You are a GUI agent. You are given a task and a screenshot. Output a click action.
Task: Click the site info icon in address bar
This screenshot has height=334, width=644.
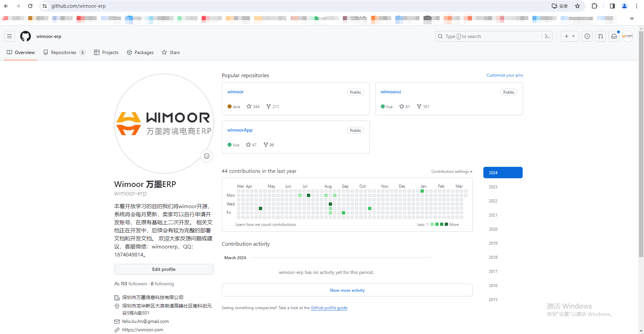coord(45,6)
